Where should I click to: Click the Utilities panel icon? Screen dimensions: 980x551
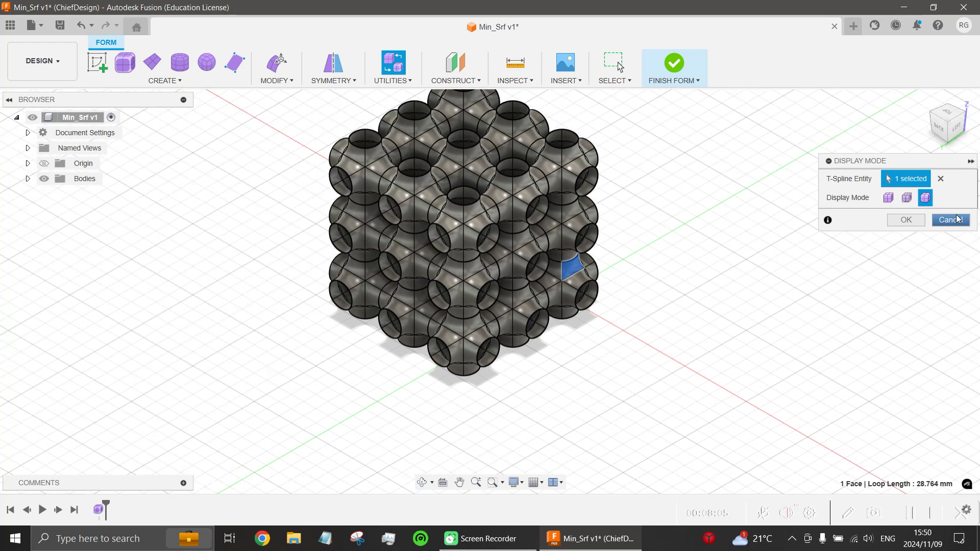point(394,63)
